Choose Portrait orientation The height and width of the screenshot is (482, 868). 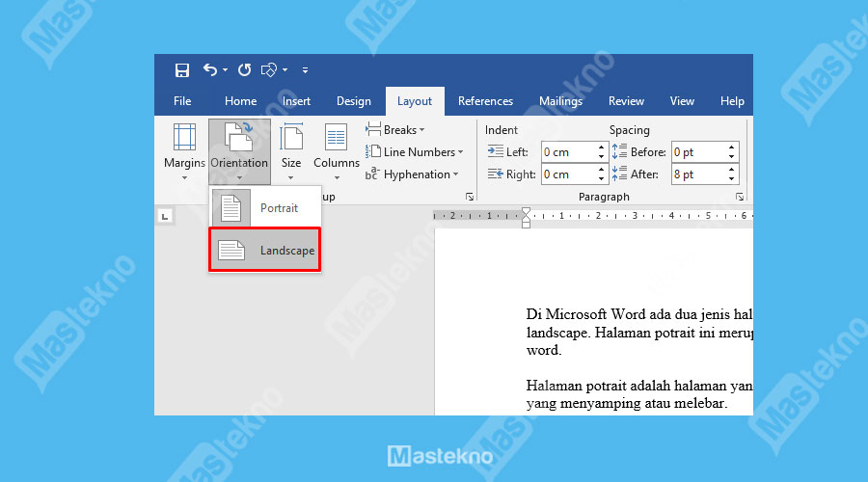click(265, 208)
